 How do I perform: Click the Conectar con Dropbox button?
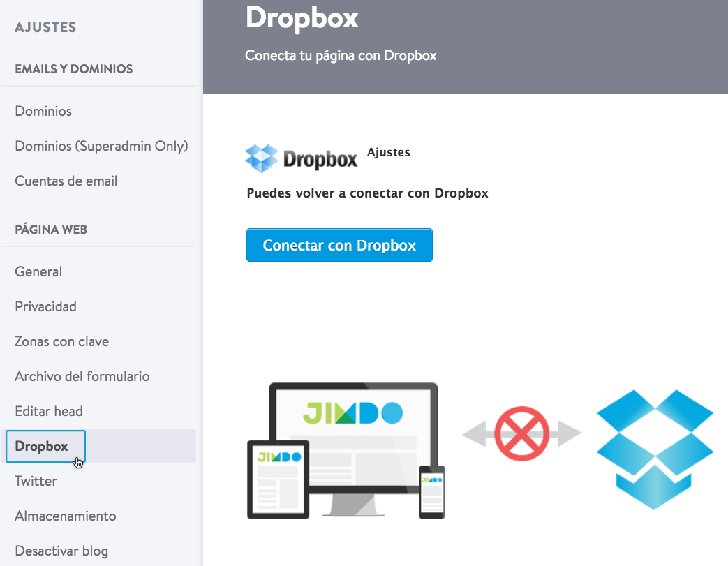339,245
